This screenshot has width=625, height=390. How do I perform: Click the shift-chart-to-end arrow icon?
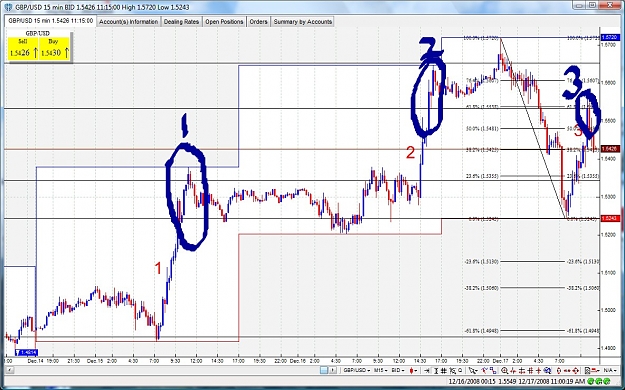427,370
